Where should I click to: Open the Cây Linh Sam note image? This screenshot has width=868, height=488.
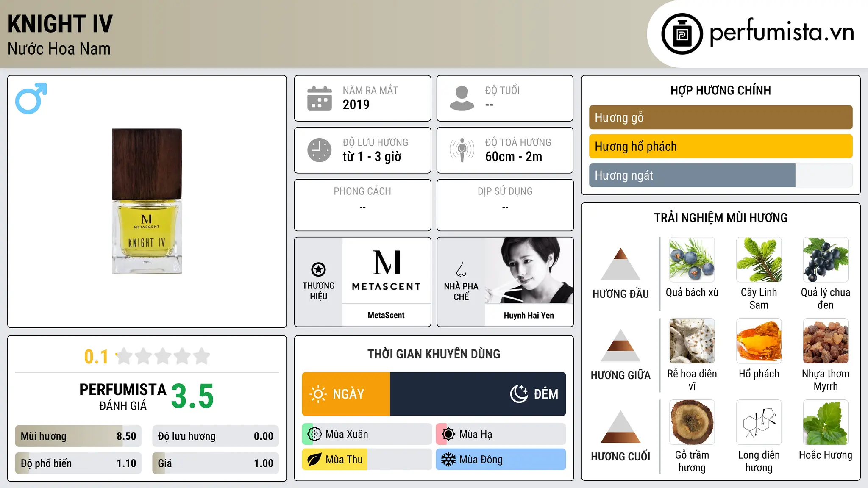point(759,260)
